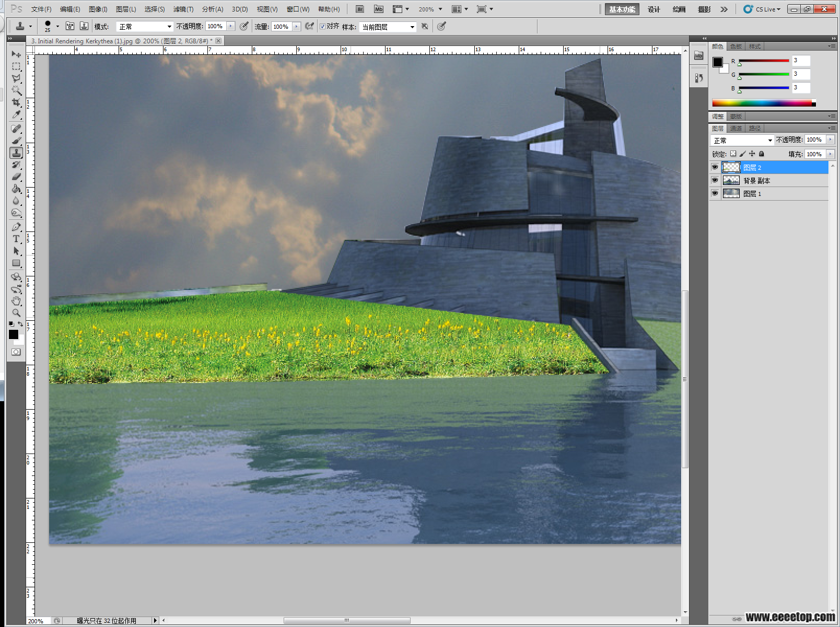The image size is (840, 627).
Task: Select the 3D Camera Rotate tool
Action: tap(16, 289)
